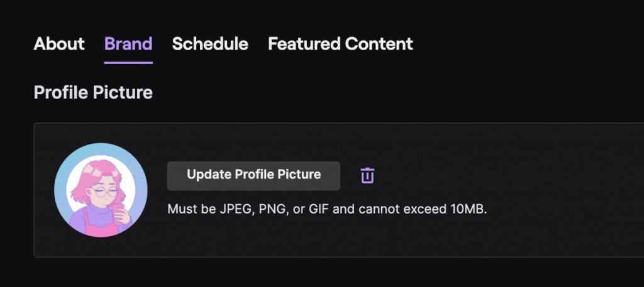The height and width of the screenshot is (287, 644).
Task: Click the gray Update Profile Picture button
Action: tap(253, 175)
